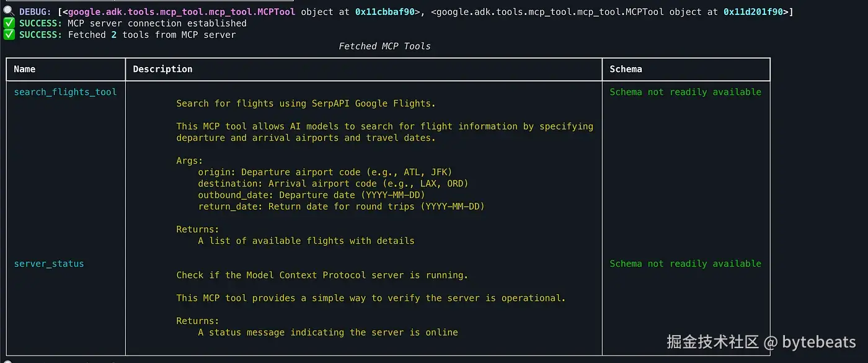This screenshot has height=363, width=868.
Task: Click the second green SUCCESS checkmark icon
Action: pos(8,35)
